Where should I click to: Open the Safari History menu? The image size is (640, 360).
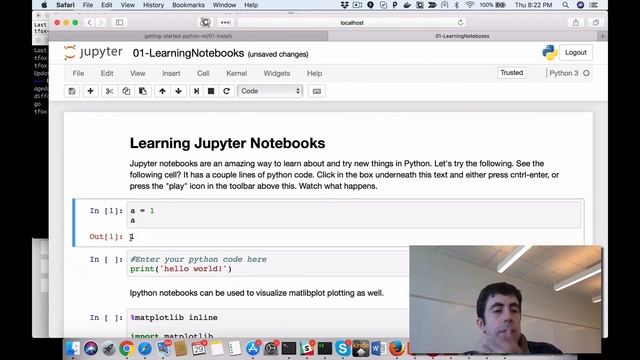(153, 5)
